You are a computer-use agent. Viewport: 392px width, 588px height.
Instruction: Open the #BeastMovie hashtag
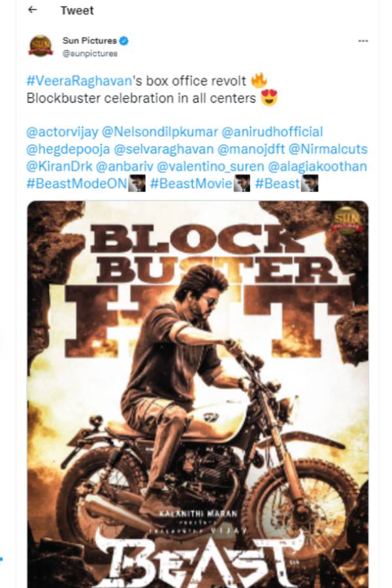click(191, 184)
